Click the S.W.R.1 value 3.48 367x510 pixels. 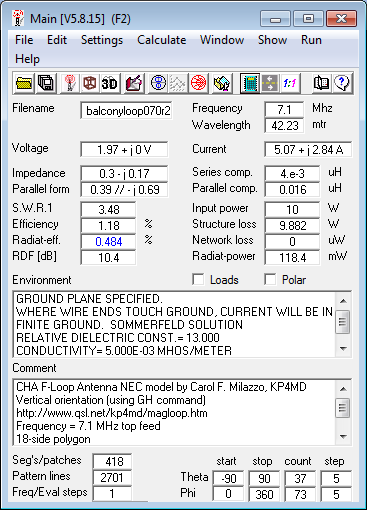tap(108, 209)
